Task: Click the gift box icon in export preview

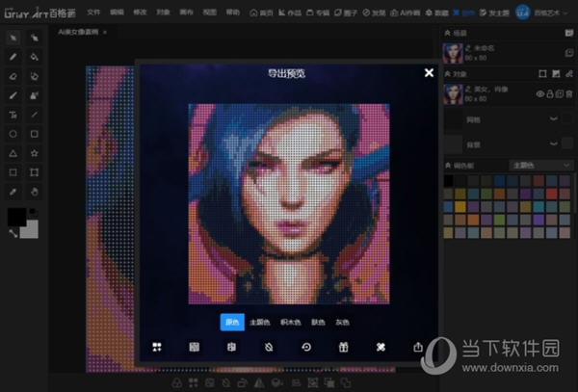Action: click(344, 347)
